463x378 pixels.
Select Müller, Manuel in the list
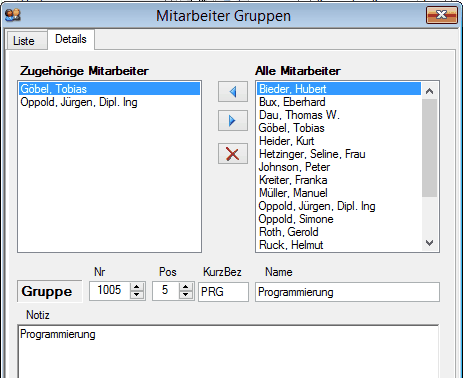click(339, 193)
